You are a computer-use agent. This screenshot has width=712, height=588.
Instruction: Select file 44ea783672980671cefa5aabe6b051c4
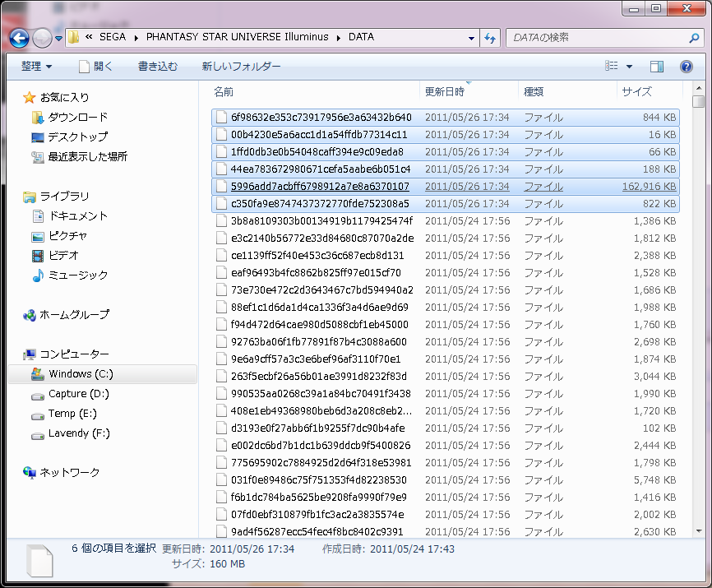[x=446, y=169]
